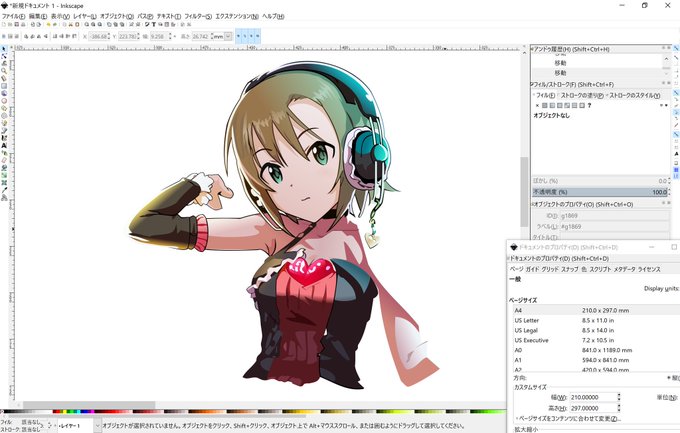Open the メタデータ tab
This screenshot has width=680, height=433.
click(x=624, y=269)
